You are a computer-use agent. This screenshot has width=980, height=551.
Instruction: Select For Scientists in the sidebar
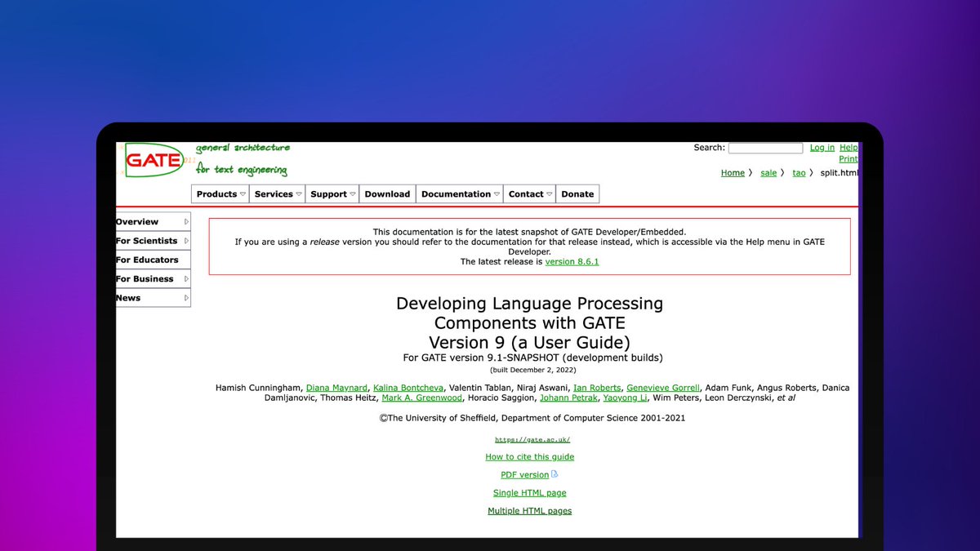[153, 241]
